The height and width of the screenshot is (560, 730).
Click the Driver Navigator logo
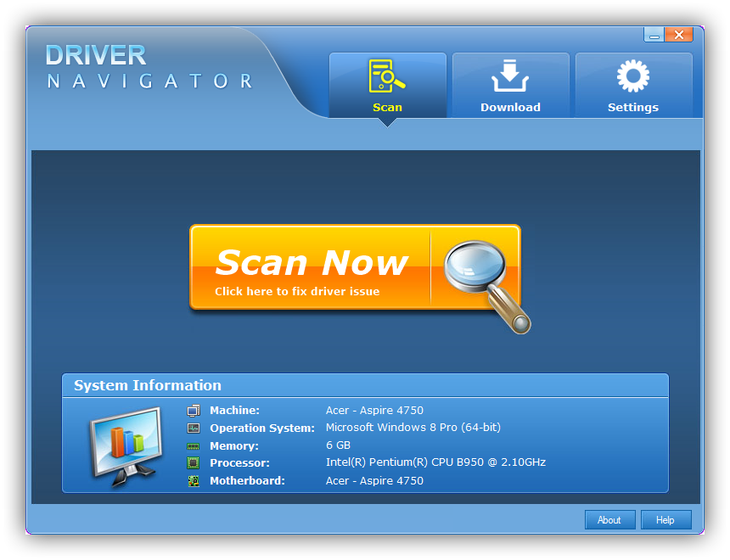[x=149, y=66]
